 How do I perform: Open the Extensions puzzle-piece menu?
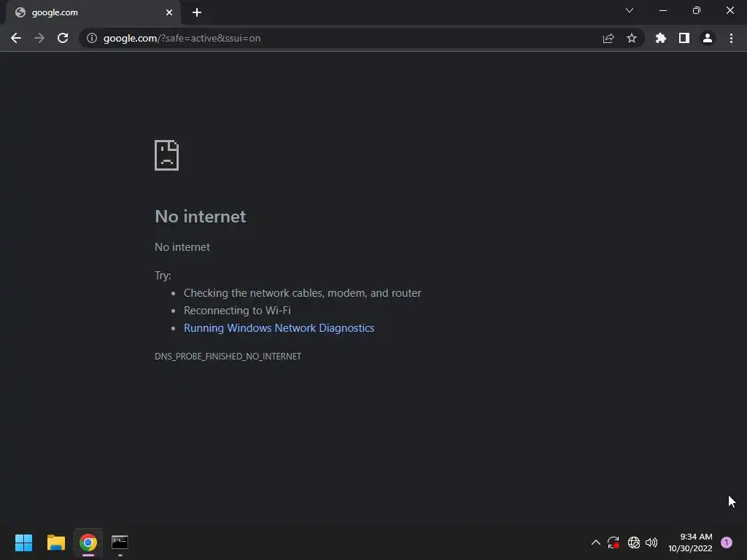pos(661,38)
